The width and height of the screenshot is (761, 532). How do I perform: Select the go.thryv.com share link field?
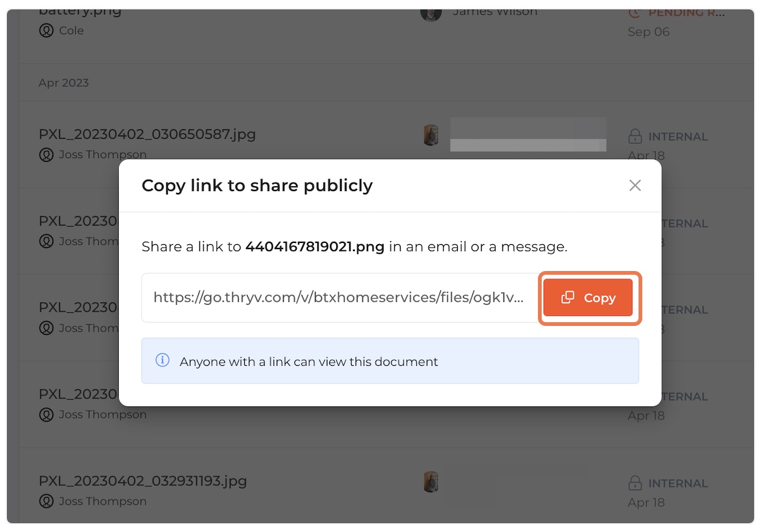[339, 298]
